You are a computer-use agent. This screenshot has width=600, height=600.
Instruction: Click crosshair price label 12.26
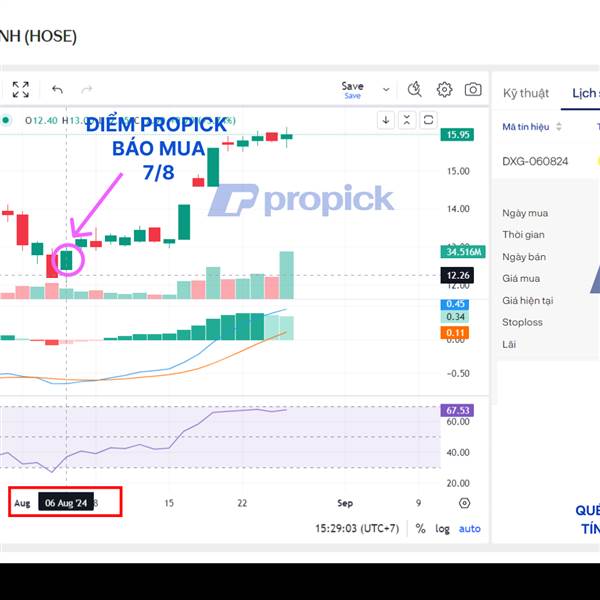[457, 275]
